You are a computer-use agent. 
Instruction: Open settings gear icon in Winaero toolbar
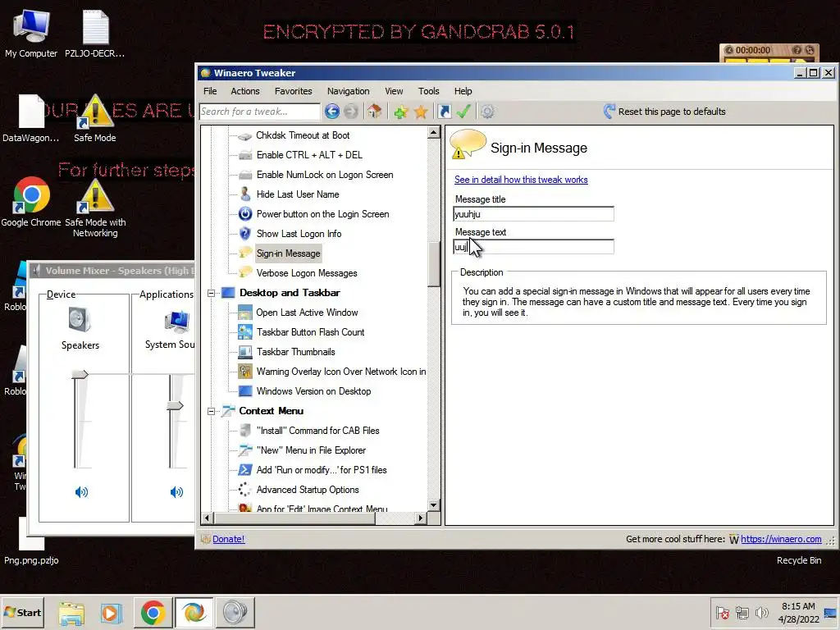(487, 112)
